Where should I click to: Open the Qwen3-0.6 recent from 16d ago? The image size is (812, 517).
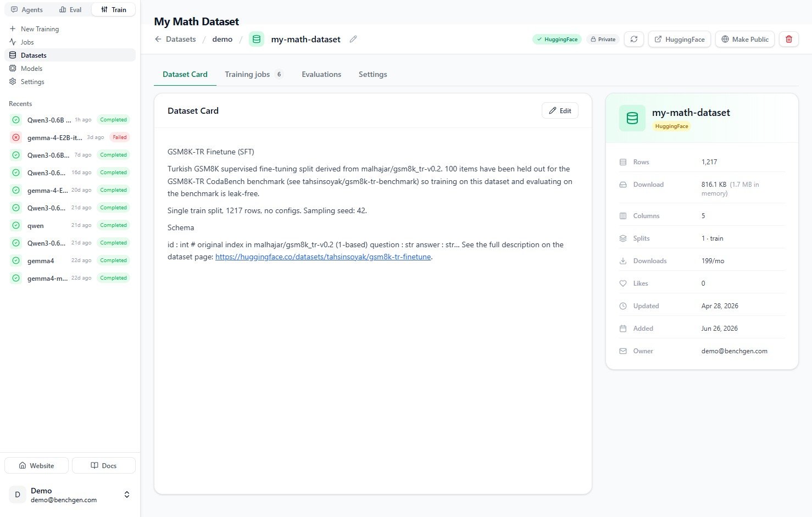(x=70, y=173)
